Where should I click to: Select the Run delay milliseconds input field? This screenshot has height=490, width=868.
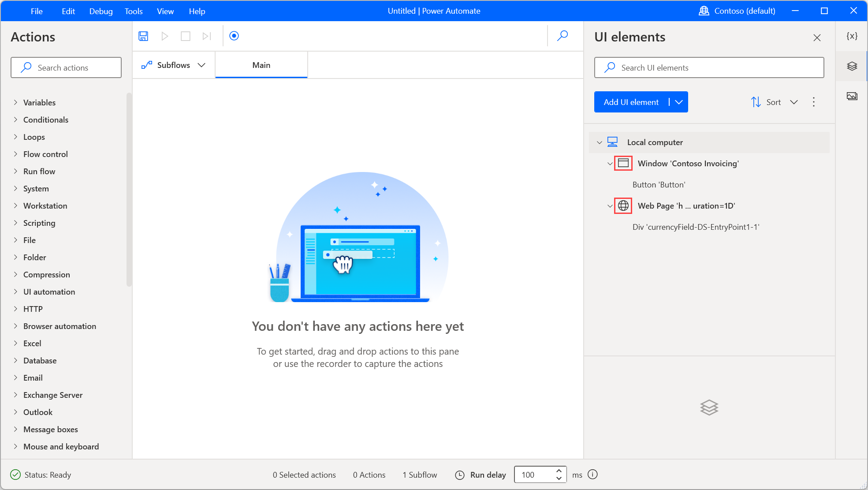click(533, 474)
